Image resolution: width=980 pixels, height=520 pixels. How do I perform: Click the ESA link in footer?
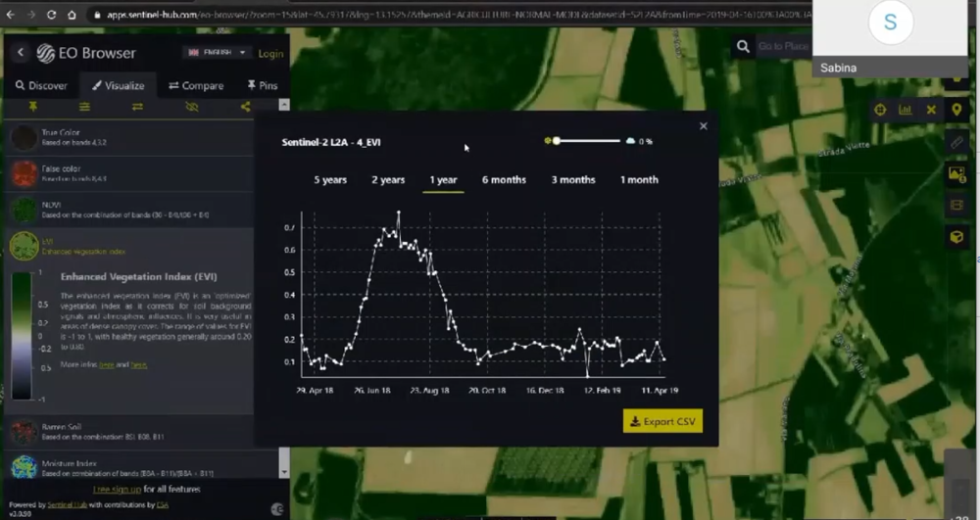163,505
